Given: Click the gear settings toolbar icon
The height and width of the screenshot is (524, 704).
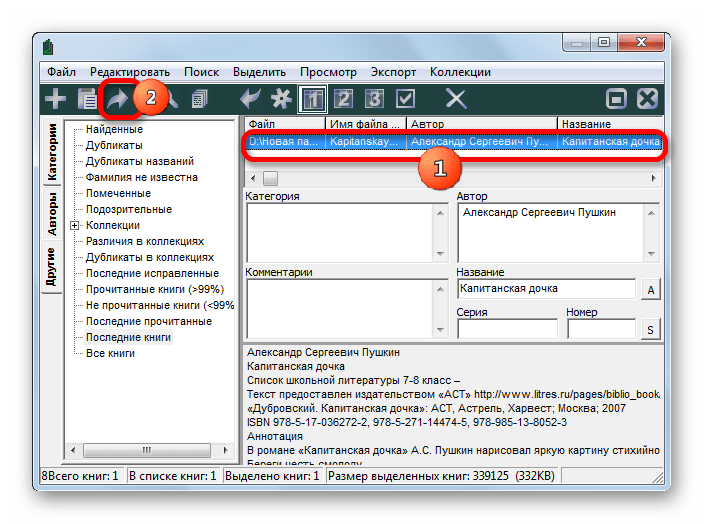Looking at the screenshot, I should click(x=281, y=99).
